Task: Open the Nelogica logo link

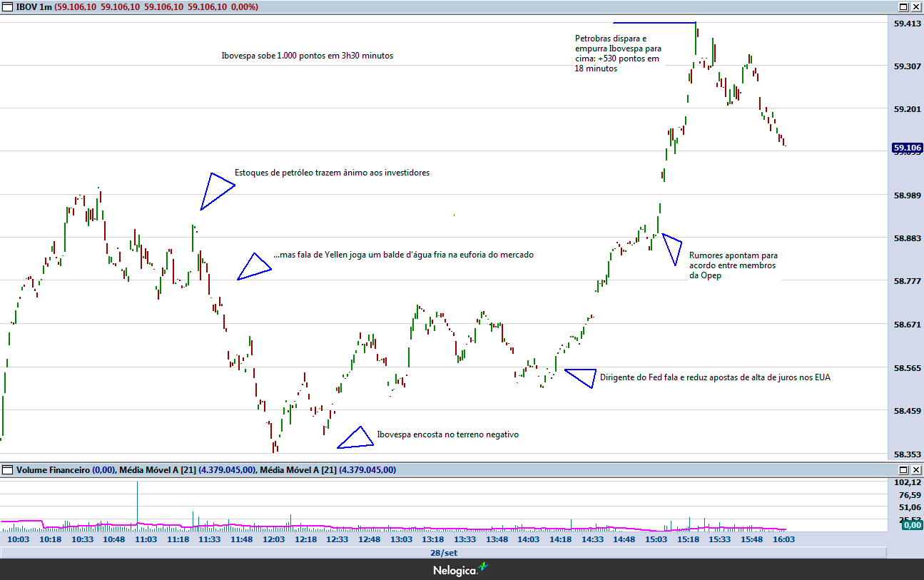Action: 462,569
